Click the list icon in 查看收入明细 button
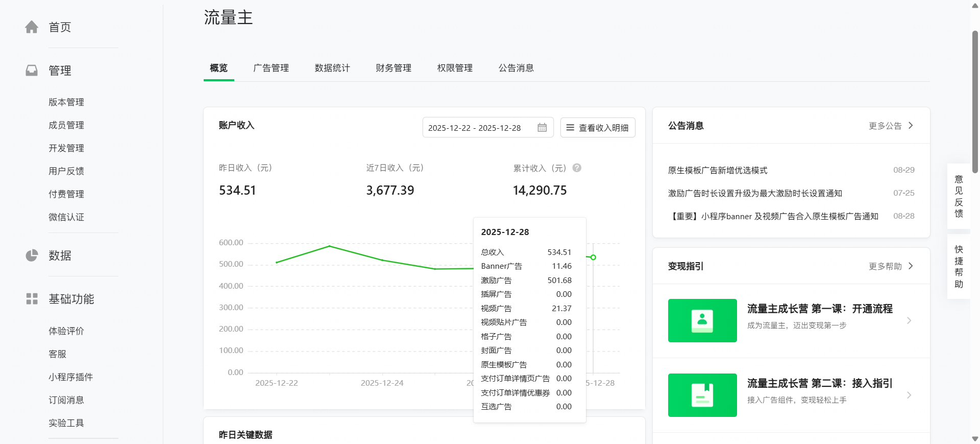This screenshot has width=980, height=444. coord(570,128)
